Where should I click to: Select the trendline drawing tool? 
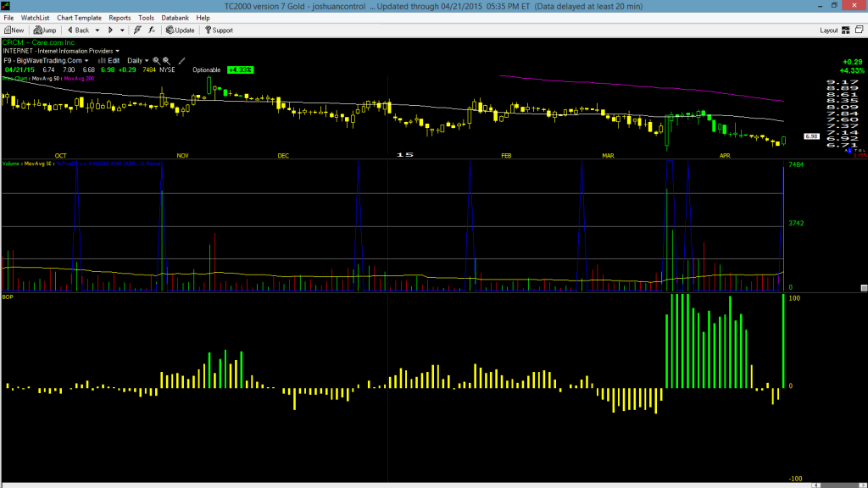coord(181,61)
